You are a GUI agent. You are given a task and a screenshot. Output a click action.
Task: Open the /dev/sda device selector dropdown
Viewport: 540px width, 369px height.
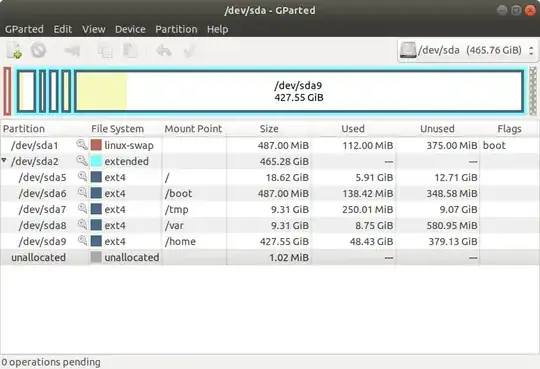pyautogui.click(x=466, y=51)
